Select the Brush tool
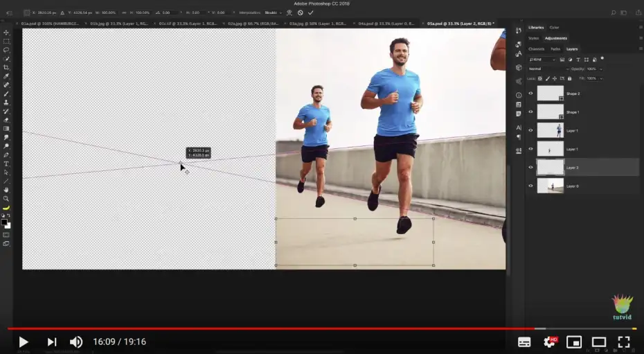This screenshot has height=354, width=644. coord(6,94)
